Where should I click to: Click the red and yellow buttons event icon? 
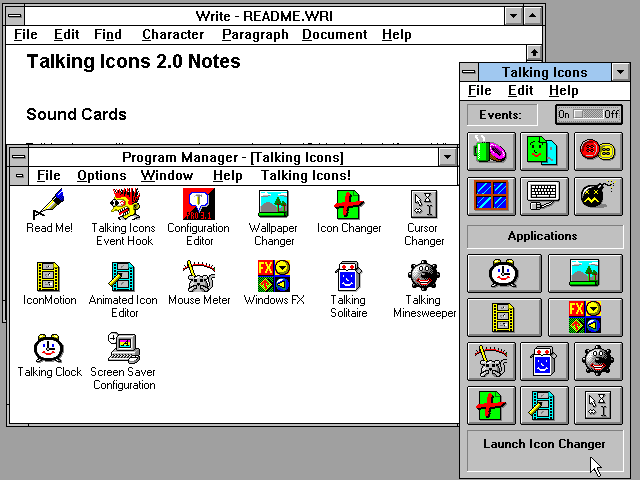click(x=598, y=151)
